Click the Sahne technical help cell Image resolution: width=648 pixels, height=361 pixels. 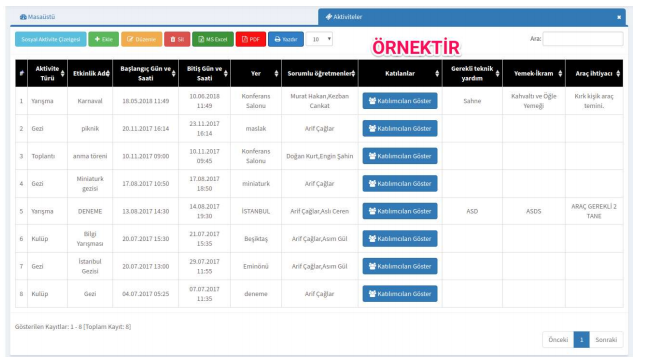pos(472,101)
